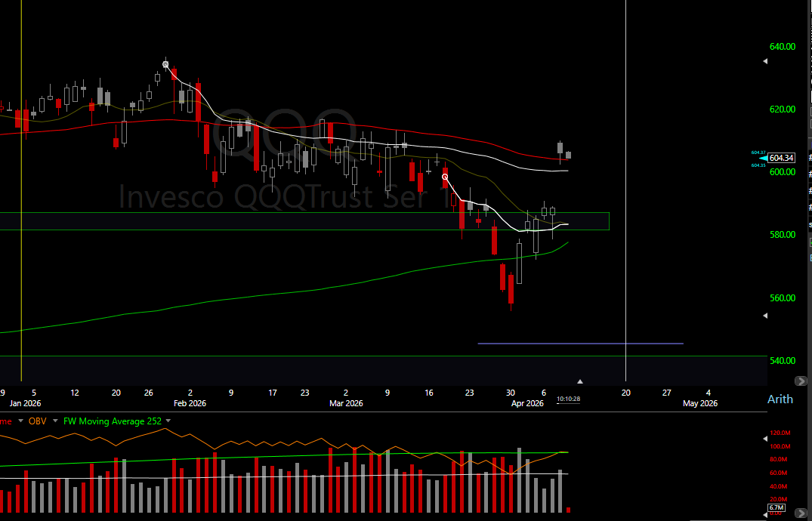Click the price pane's scroll-right chevron button
The width and height of the screenshot is (812, 521).
[801, 381]
